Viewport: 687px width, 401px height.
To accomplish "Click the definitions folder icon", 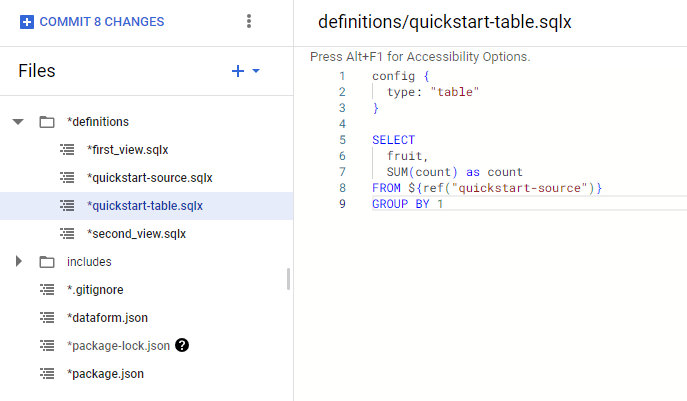I will [x=46, y=122].
